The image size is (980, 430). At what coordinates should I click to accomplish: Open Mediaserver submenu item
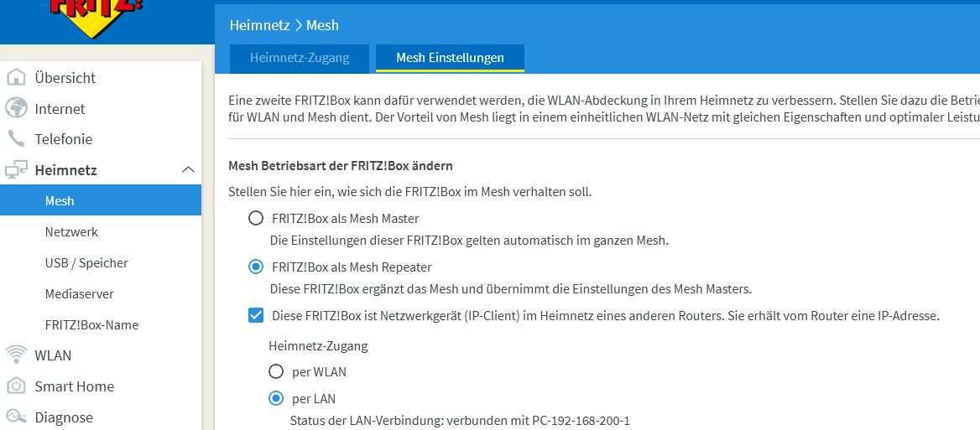point(80,293)
